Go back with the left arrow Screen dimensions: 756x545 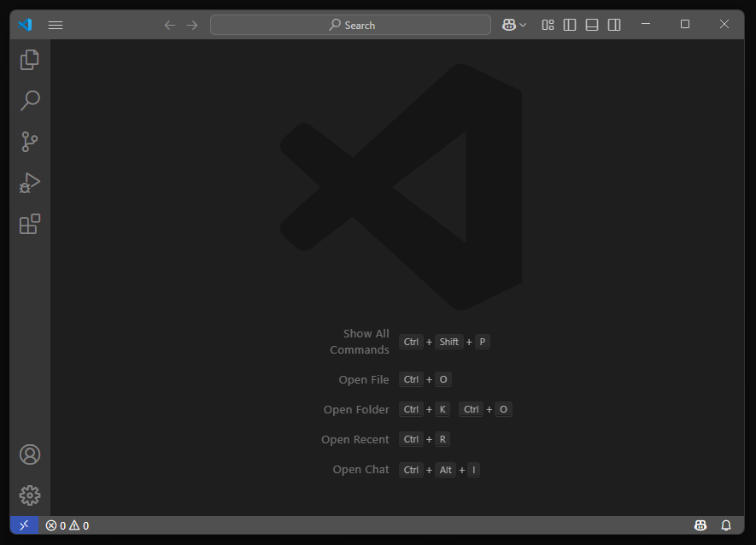[x=170, y=25]
